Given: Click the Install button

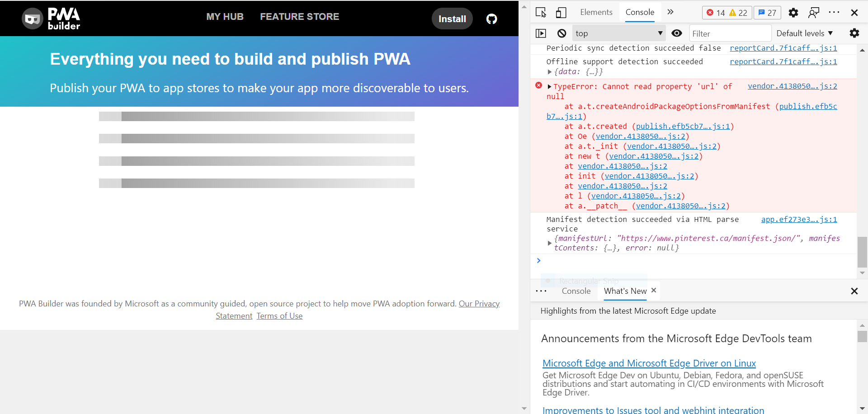Looking at the screenshot, I should coord(452,19).
